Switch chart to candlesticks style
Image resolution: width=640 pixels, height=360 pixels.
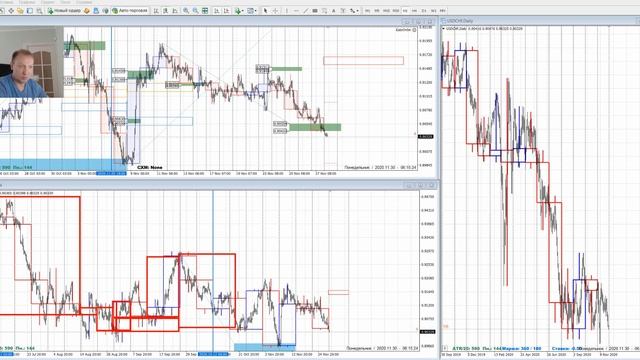[x=165, y=11]
